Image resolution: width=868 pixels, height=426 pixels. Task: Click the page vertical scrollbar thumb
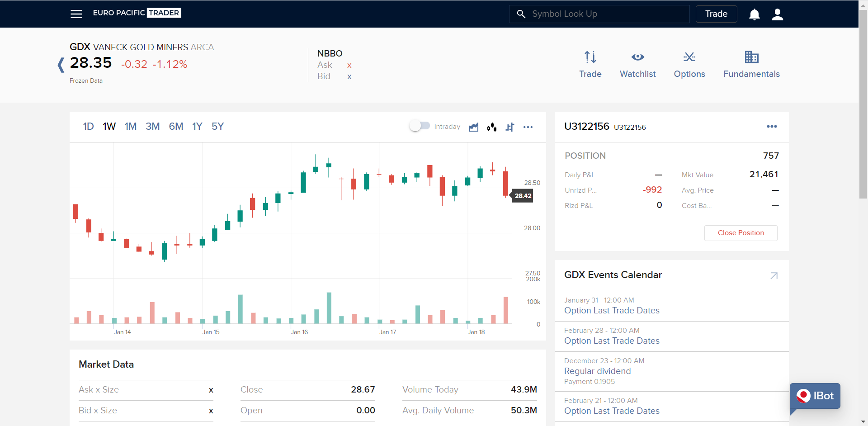[x=863, y=104]
